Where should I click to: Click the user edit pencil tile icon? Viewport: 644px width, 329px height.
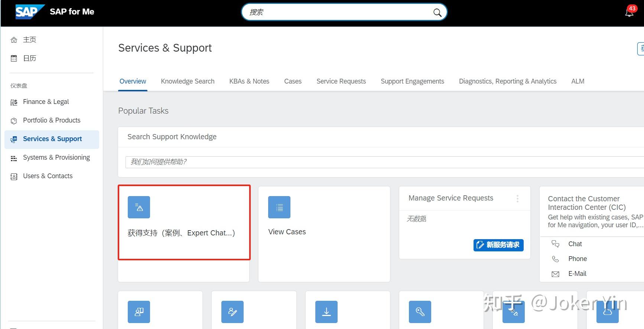pyautogui.click(x=232, y=312)
